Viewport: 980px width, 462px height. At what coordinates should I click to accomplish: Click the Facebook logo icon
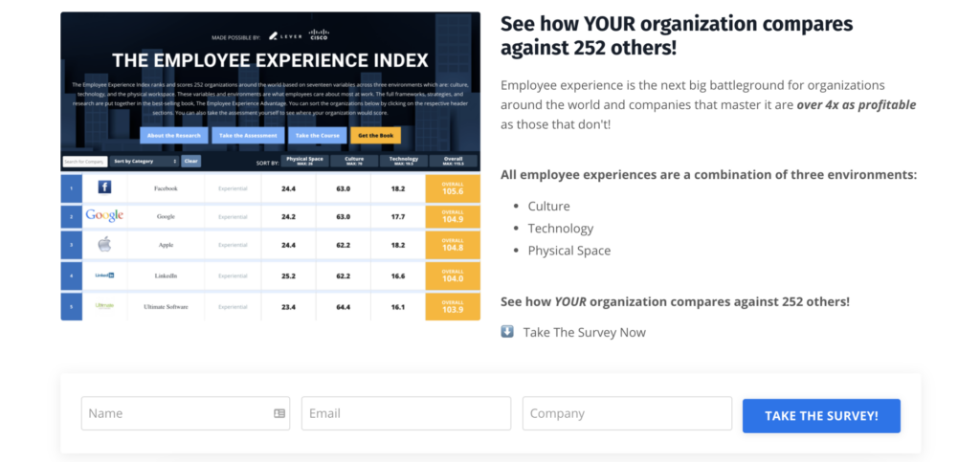click(x=104, y=187)
